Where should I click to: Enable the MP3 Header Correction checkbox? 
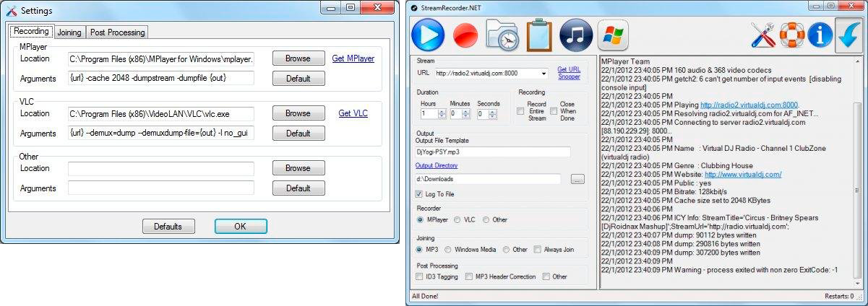(469, 276)
